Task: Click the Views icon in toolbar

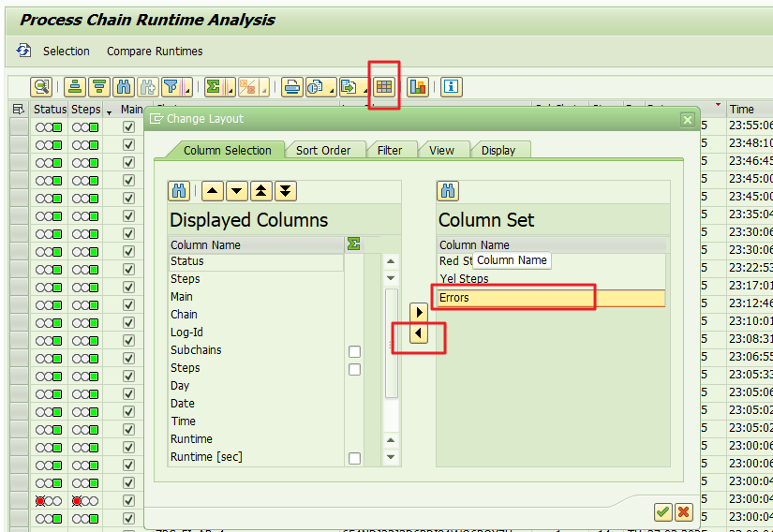Action: click(316, 87)
